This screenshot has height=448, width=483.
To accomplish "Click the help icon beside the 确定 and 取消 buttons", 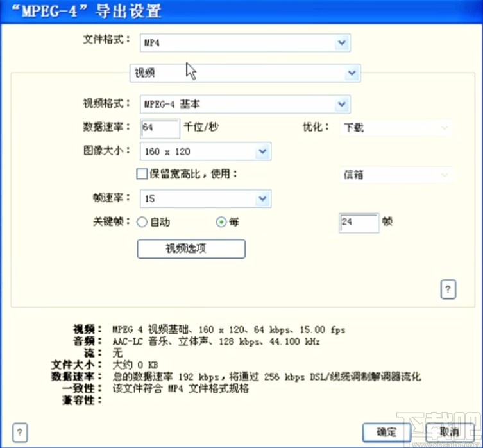I will click(x=20, y=433).
